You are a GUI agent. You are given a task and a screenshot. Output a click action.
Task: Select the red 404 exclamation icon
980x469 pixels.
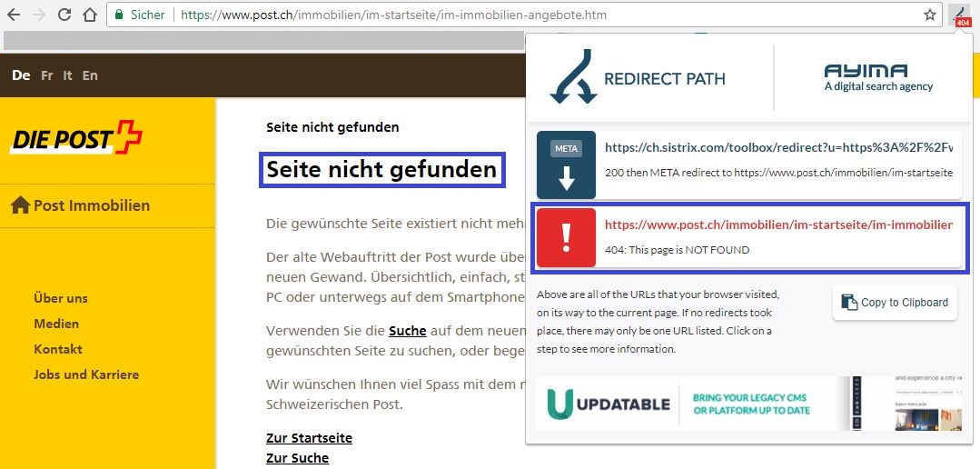(x=567, y=238)
